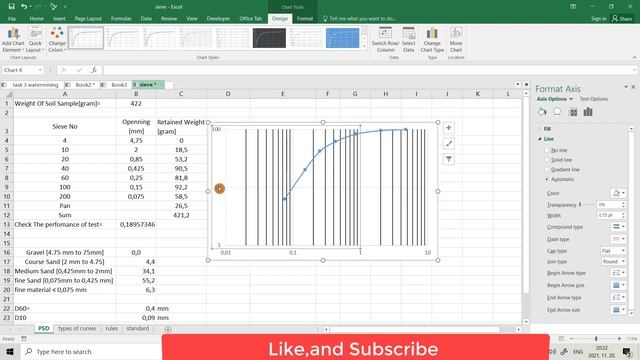Click the Undo arrow icon
This screenshot has width=640, height=360.
coord(24,7)
